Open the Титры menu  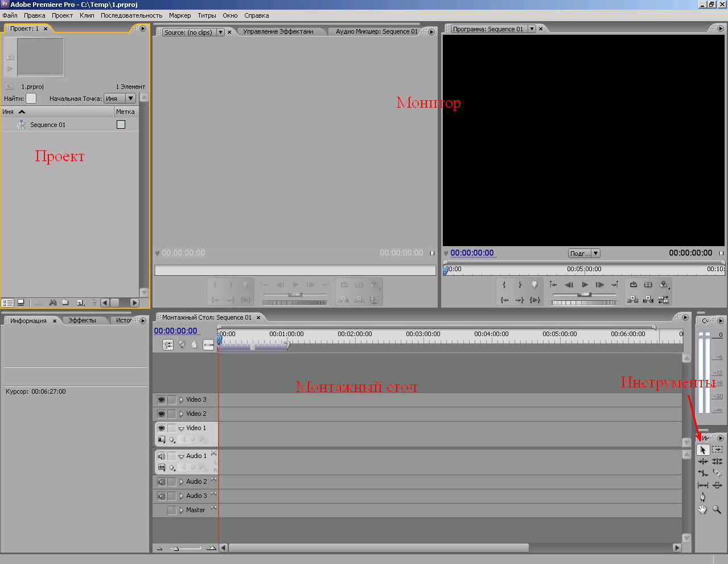coord(207,15)
